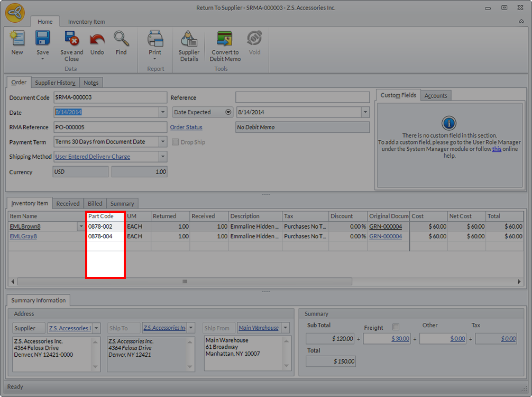Open the Shipping Method dropdown

point(163,157)
